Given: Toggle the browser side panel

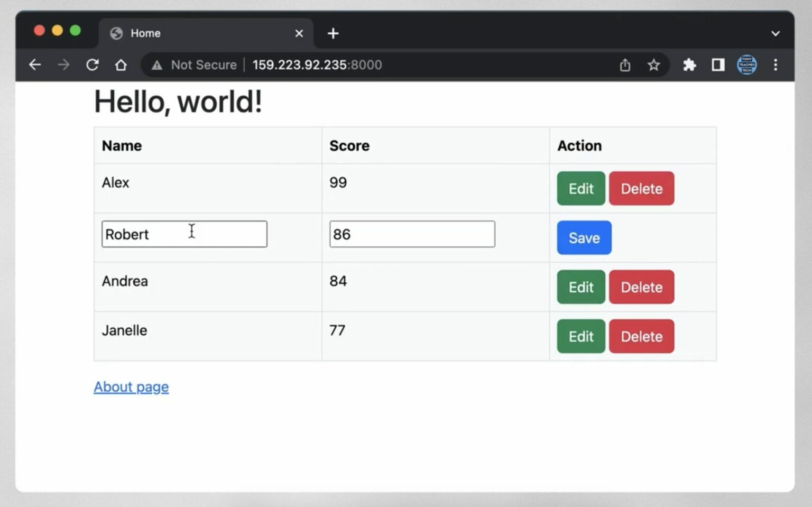Looking at the screenshot, I should tap(718, 65).
